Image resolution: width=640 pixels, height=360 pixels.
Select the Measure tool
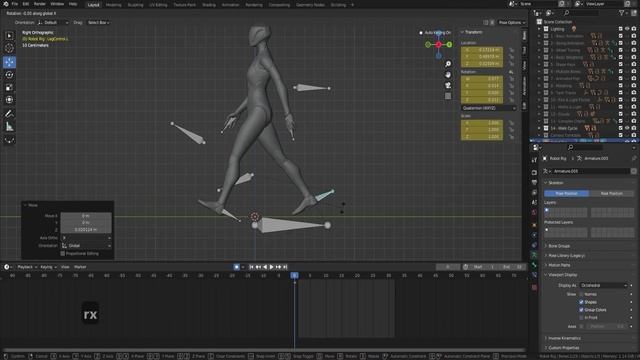(x=9, y=127)
